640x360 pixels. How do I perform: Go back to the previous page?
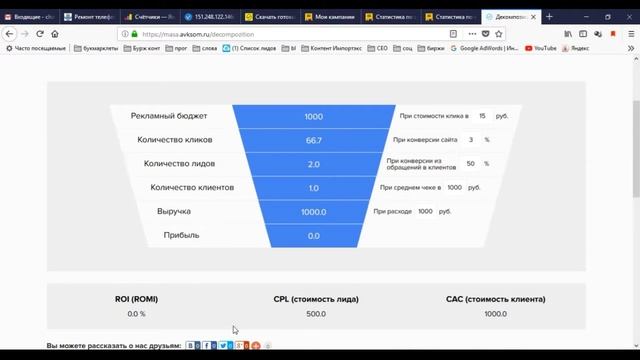tap(9, 34)
